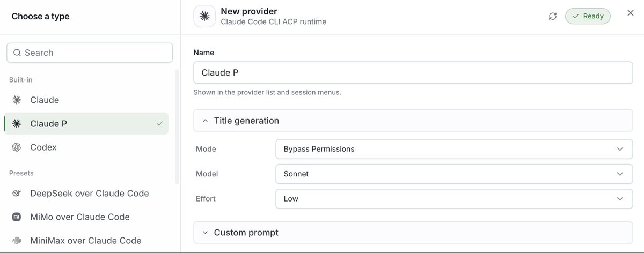This screenshot has width=644, height=253.
Task: Open the Mode dropdown showing Bypass Permissions
Action: click(x=454, y=149)
